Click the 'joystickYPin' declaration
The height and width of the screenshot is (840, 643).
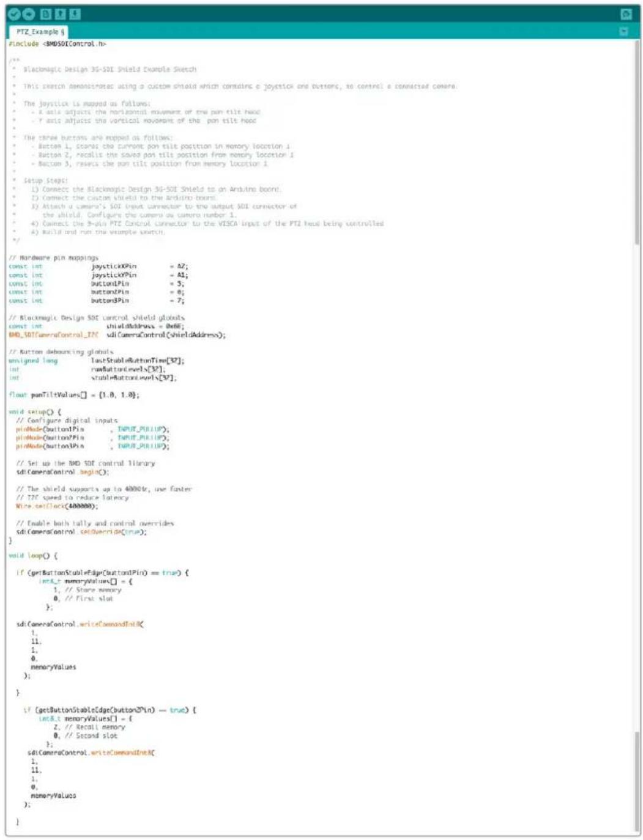click(114, 275)
